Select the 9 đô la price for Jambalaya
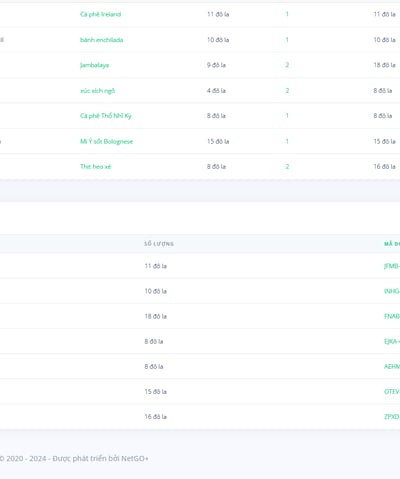Screen dimensions: 400x479 click(216, 65)
